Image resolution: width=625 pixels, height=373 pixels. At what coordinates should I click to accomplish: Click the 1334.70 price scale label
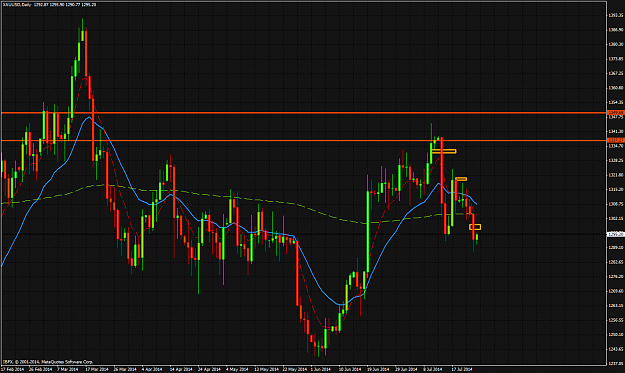pos(616,146)
